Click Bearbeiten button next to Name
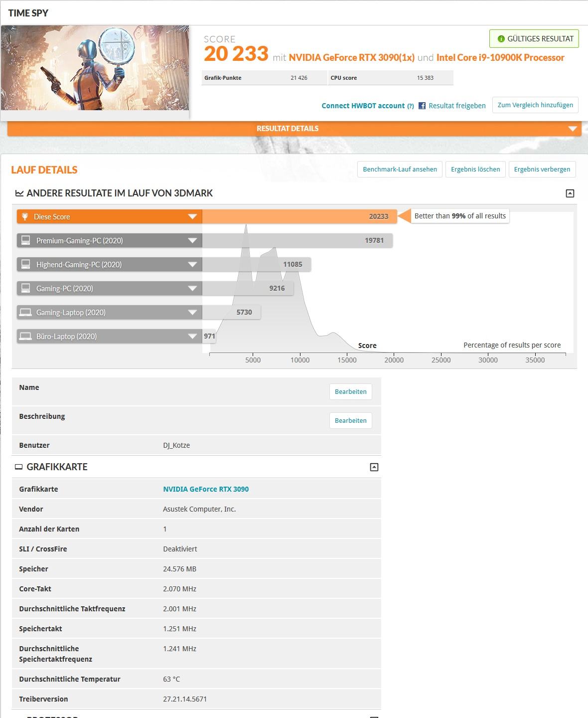Screen dimensions: 588x718 [x=351, y=391]
